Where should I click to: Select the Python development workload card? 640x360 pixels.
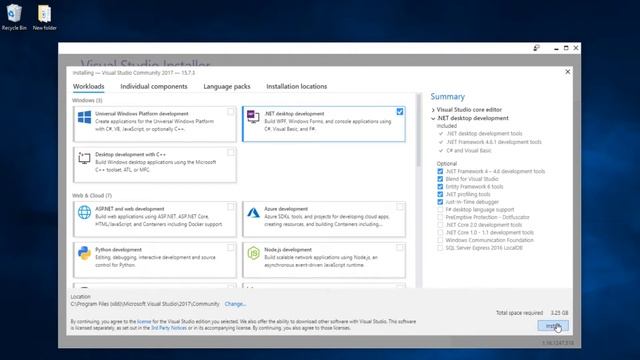[155, 260]
